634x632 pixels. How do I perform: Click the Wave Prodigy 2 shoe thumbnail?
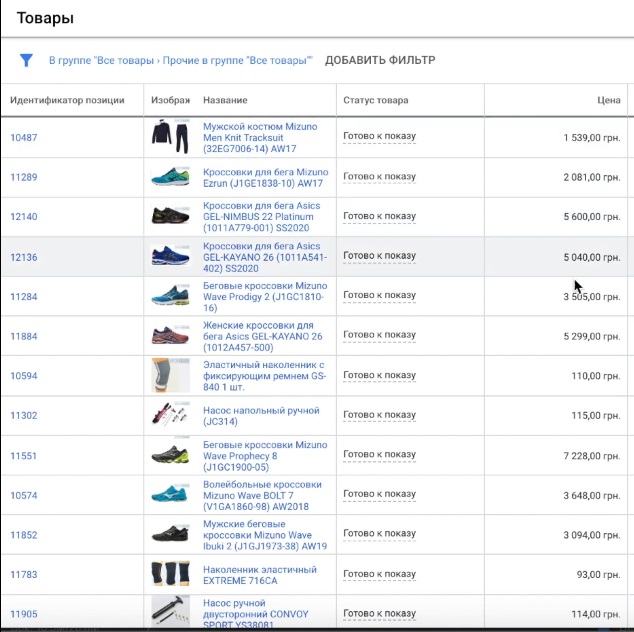pyautogui.click(x=170, y=295)
